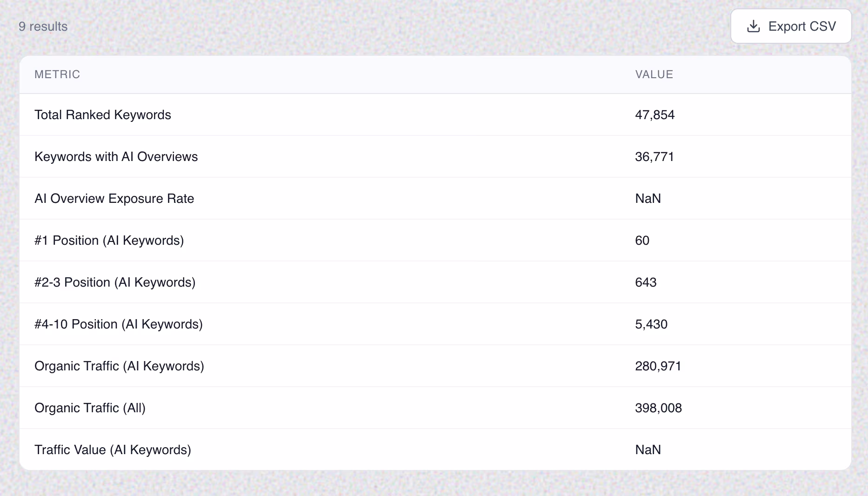Click the 47,854 value cell
The image size is (868, 496).
coord(654,115)
